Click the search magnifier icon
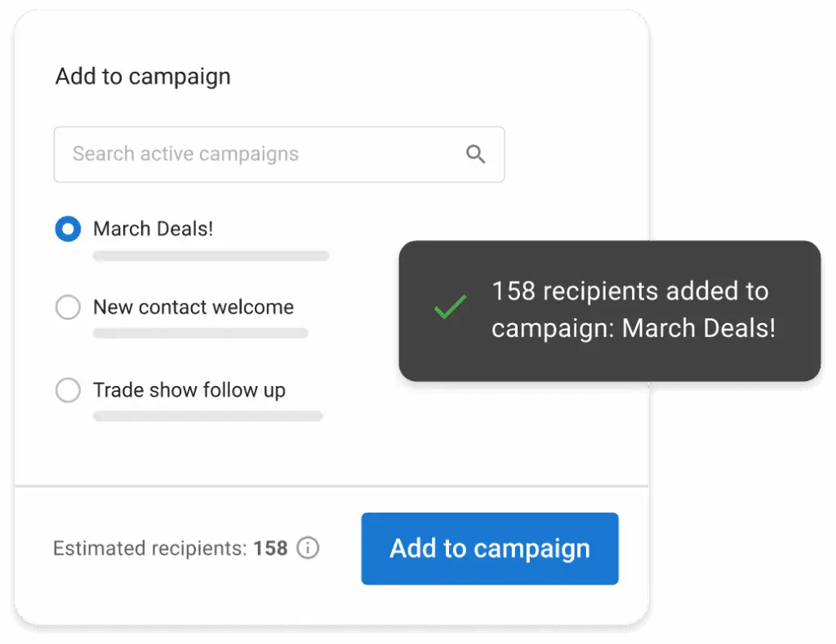The height and width of the screenshot is (644, 836). point(476,154)
